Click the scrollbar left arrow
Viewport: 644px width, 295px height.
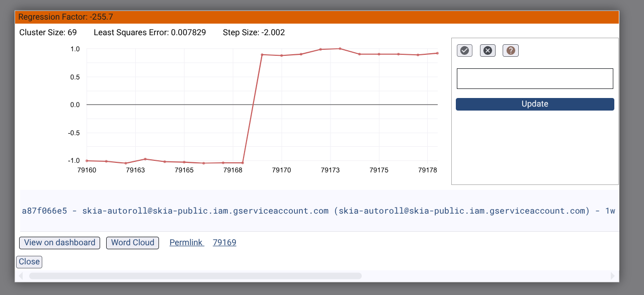point(21,276)
